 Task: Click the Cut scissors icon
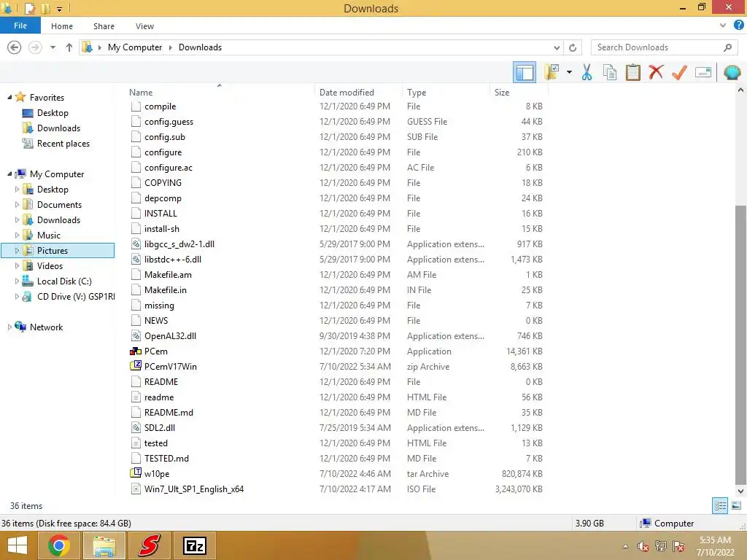click(x=587, y=72)
